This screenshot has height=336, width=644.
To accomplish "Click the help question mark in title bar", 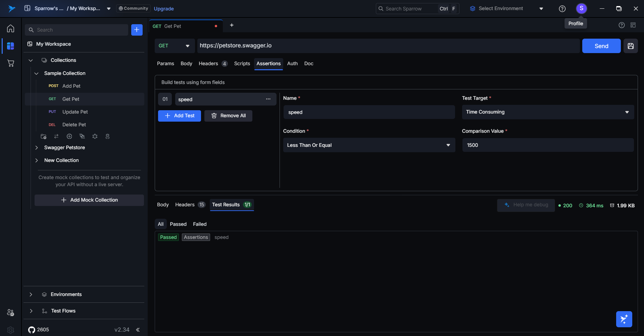I will (562, 9).
